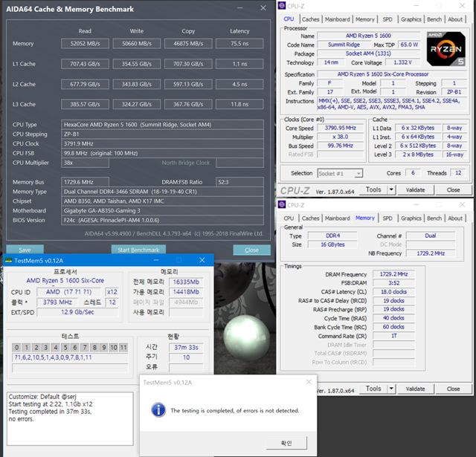Minimize the TestMem5 main window

[x=156, y=260]
